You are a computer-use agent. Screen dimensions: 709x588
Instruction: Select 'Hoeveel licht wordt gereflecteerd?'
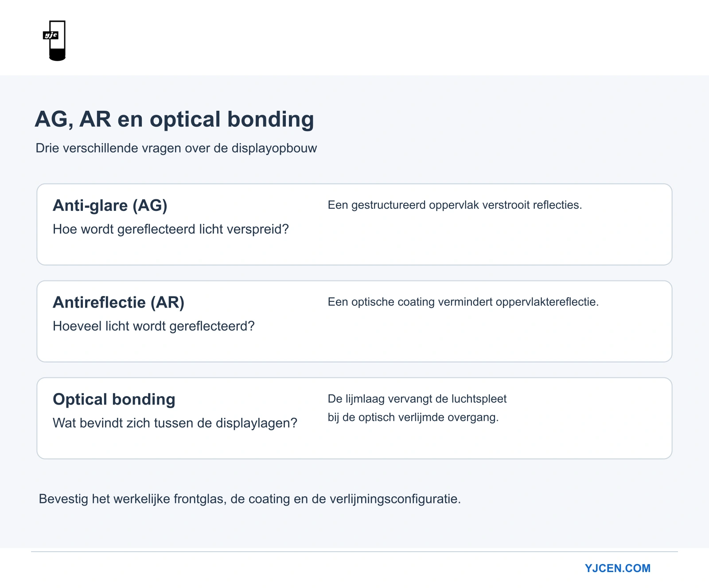point(153,326)
